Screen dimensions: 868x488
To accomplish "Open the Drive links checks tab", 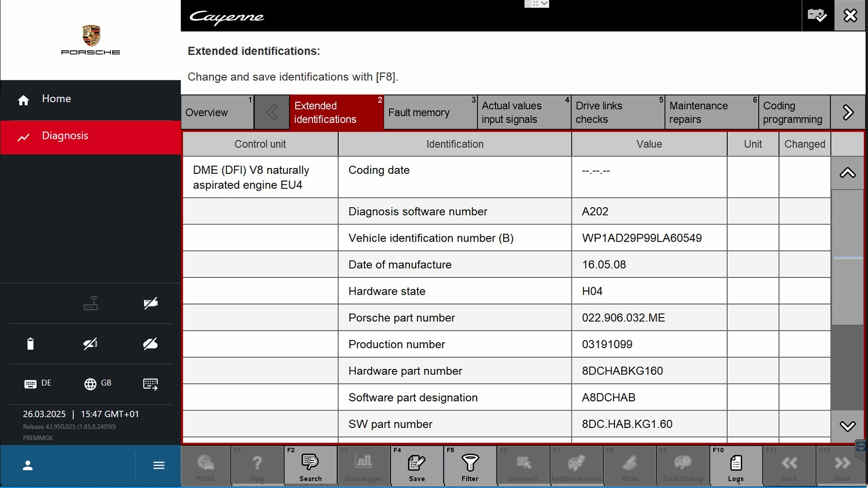I will pyautogui.click(x=618, y=112).
